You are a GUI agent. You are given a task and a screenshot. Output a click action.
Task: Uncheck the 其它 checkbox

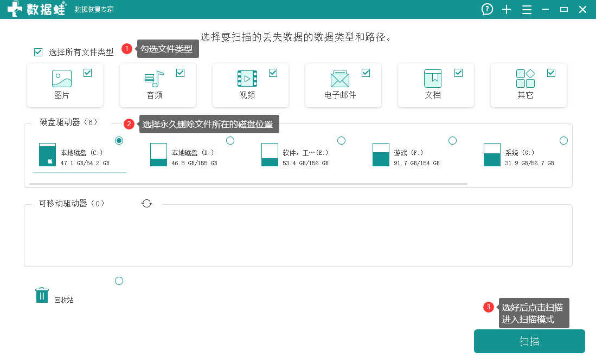coord(551,73)
